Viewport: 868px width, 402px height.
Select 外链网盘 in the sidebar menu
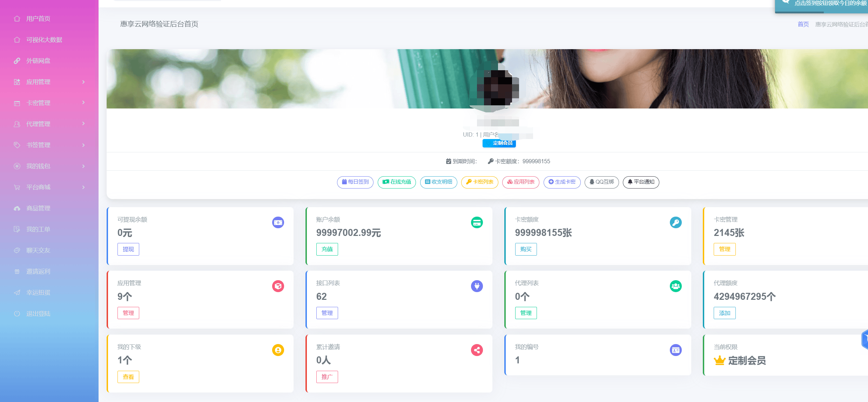pos(38,61)
